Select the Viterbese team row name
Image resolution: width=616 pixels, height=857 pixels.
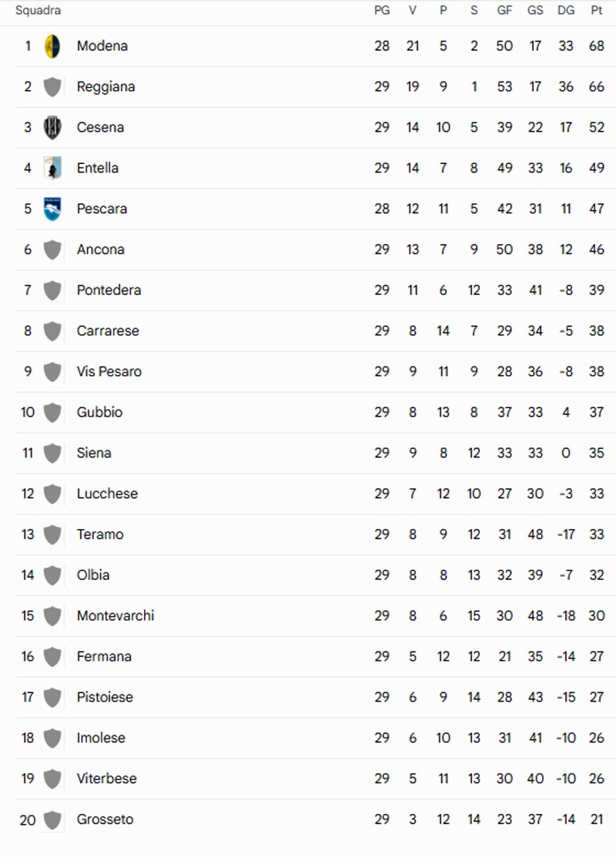106,778
